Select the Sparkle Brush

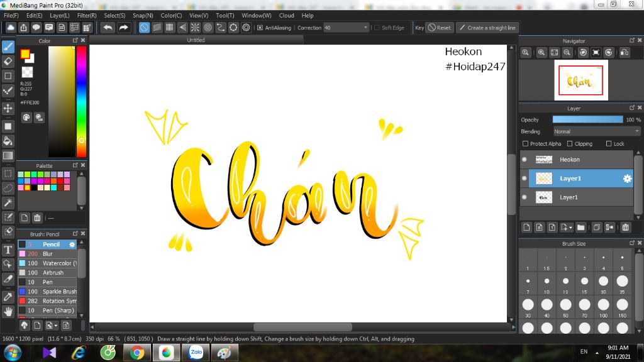coord(47,292)
